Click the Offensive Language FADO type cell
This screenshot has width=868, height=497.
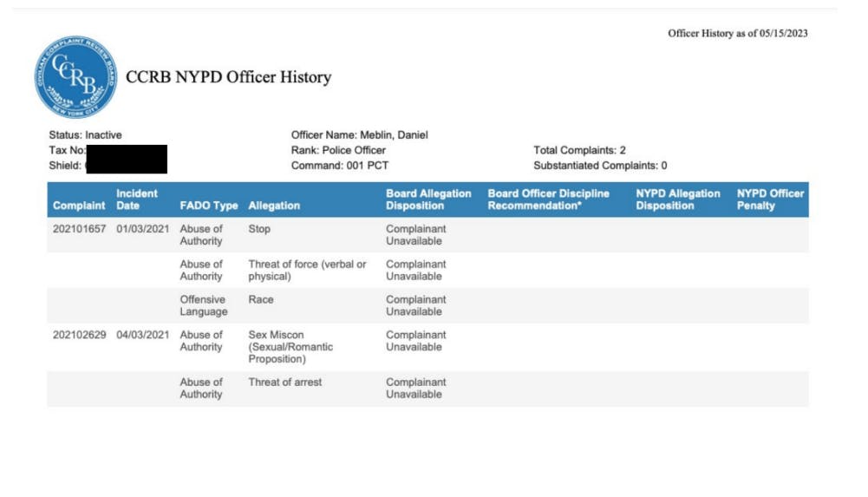tap(204, 305)
